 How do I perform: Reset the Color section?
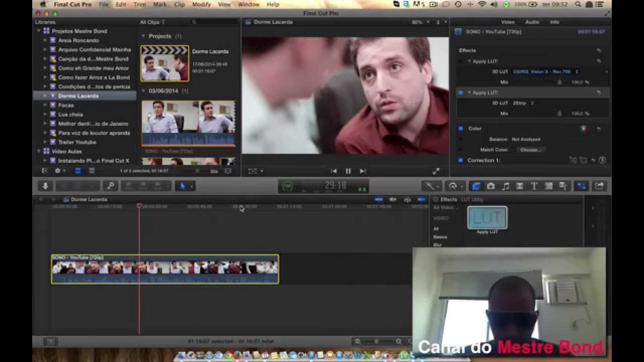(x=598, y=129)
